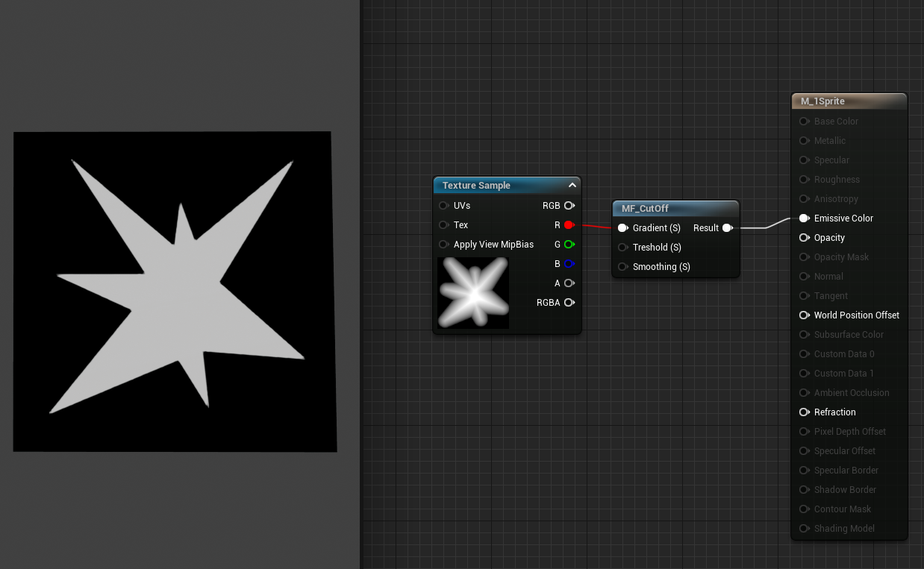The image size is (924, 569).
Task: Select the Gradient (S) input pin
Action: [623, 227]
